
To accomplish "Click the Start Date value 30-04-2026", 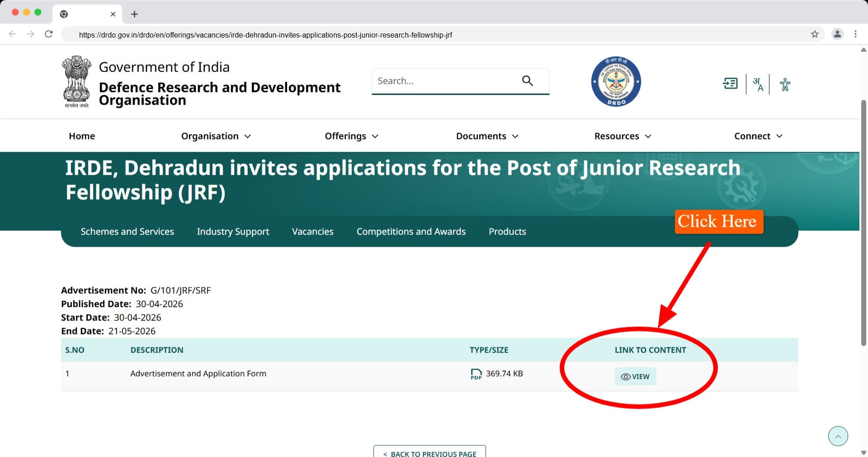I will (x=137, y=318).
